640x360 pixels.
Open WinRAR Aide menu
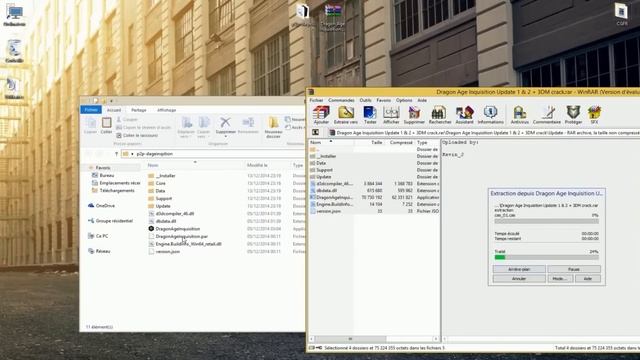coord(422,100)
